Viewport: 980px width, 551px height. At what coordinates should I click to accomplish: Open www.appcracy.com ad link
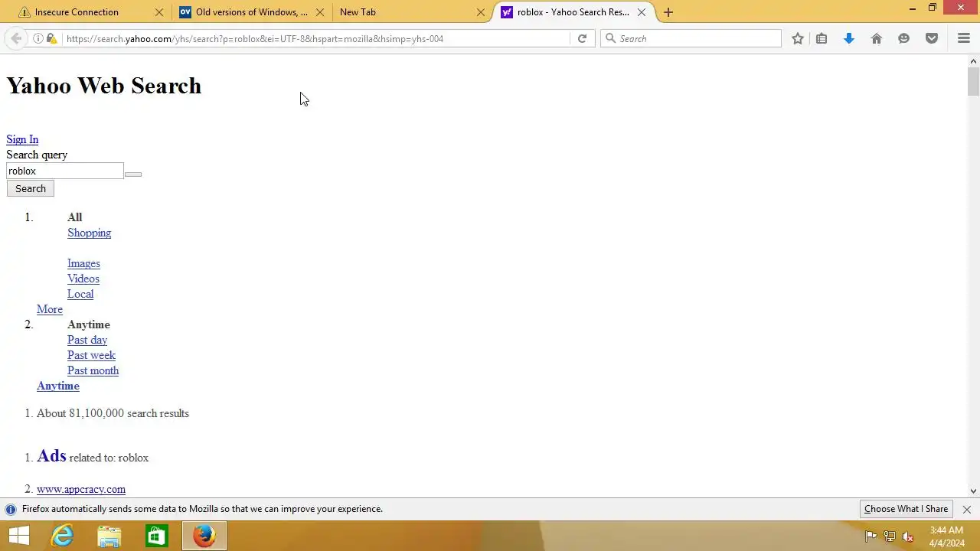(x=81, y=489)
